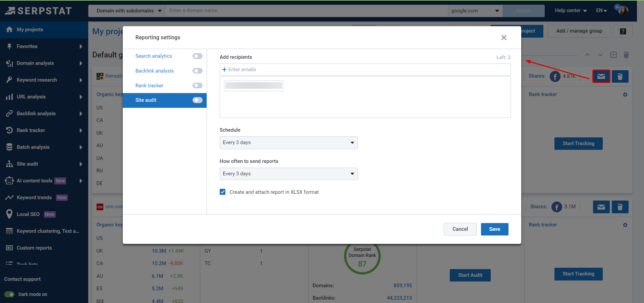
Task: Select the Rank tracker report tab
Action: (x=149, y=86)
